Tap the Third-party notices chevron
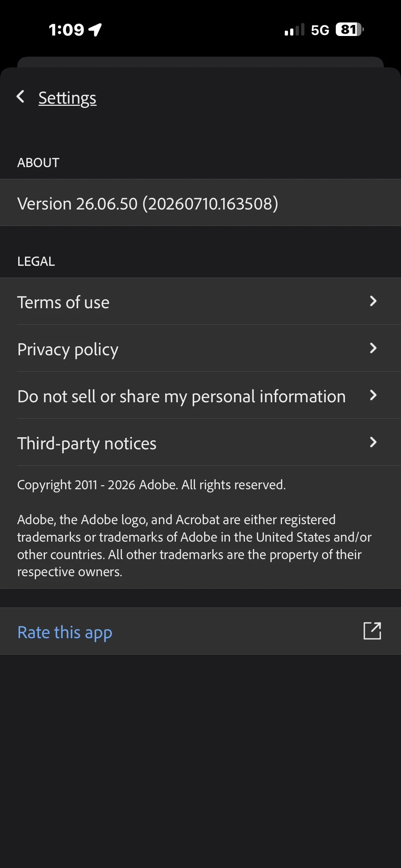 (x=373, y=442)
